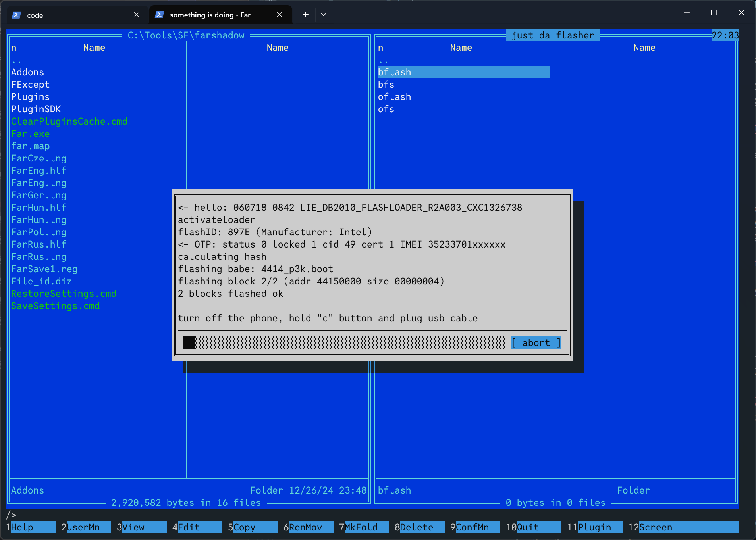Click the hello FLASHLOADER log line
The image size is (756, 540).
350,208
